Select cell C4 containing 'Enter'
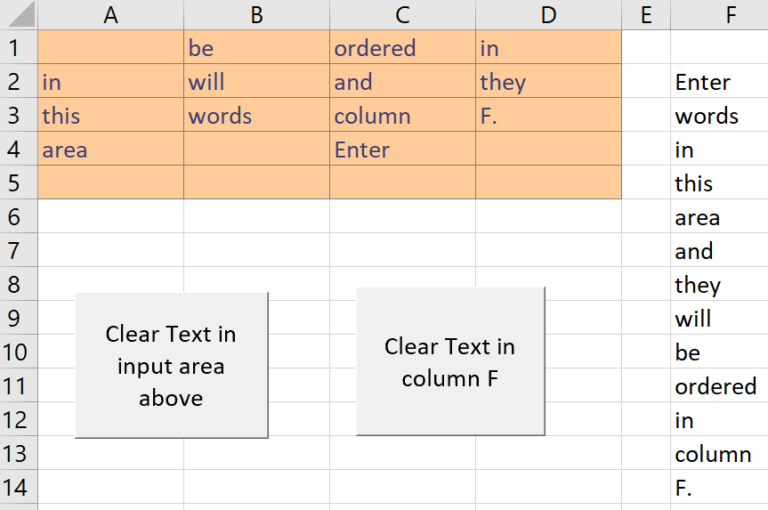The height and width of the screenshot is (510, 768). click(x=403, y=148)
